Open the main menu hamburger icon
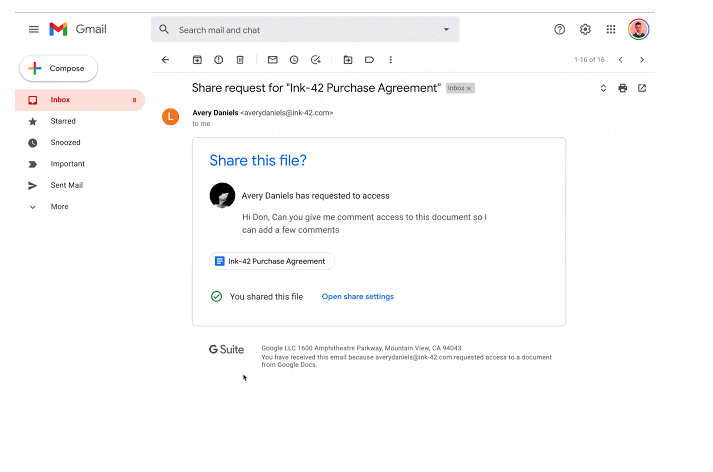Viewport: 713px width, 472px height. [34, 30]
